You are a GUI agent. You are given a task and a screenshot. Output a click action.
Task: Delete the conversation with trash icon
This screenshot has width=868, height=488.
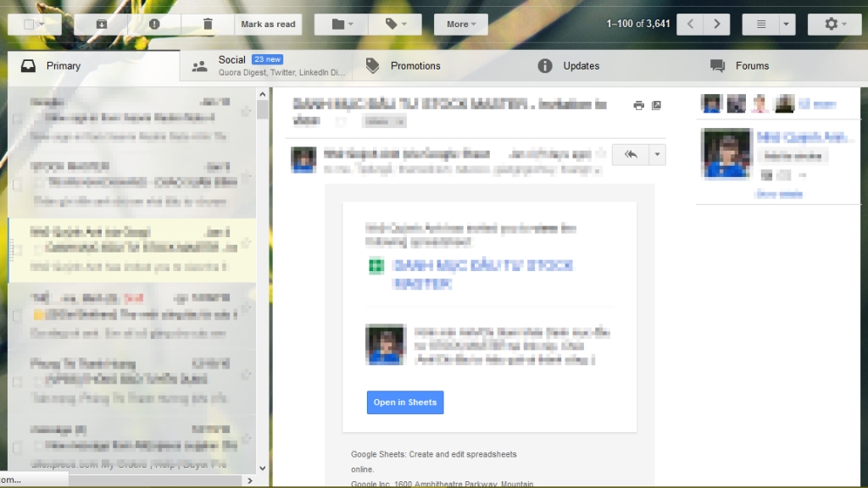pyautogui.click(x=208, y=25)
